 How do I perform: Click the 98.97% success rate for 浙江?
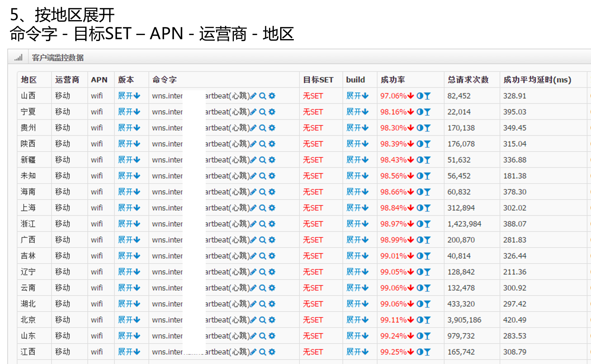click(x=394, y=224)
